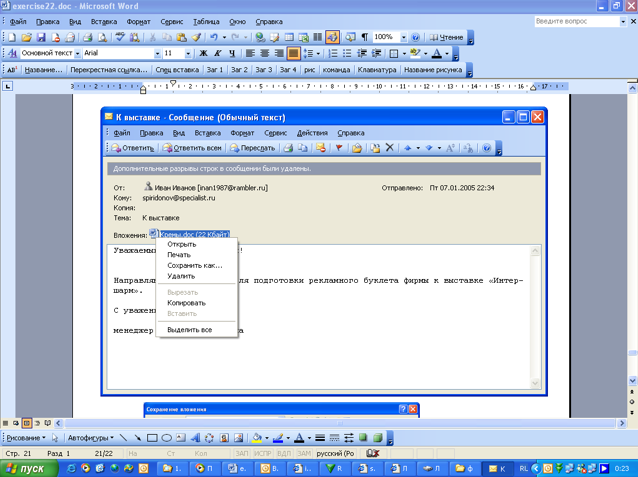Click the Введите вопрос help search field

pyautogui.click(x=577, y=21)
